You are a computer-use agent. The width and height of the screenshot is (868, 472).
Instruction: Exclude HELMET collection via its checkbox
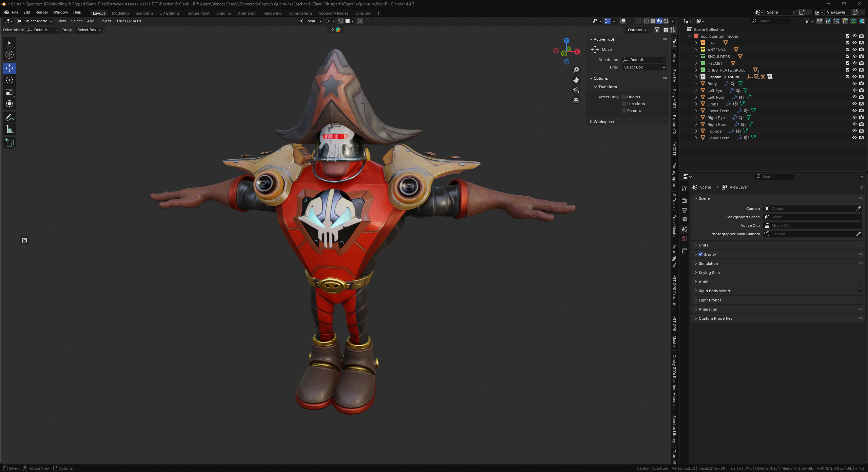(848, 63)
